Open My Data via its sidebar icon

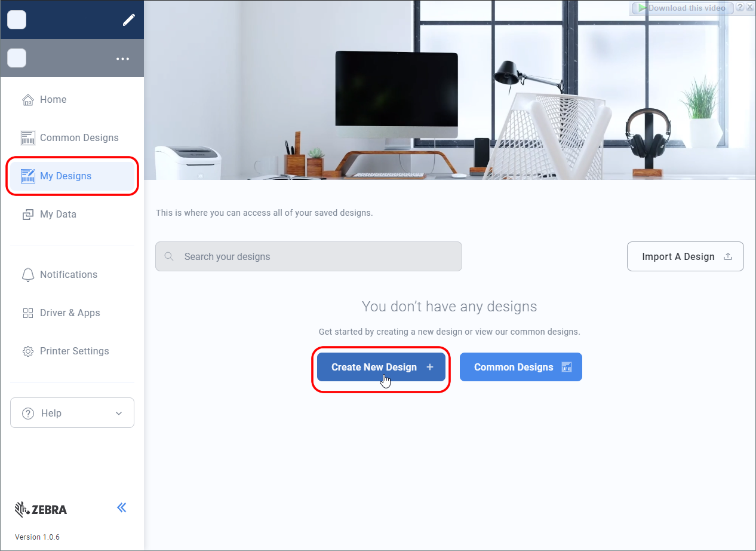[27, 214]
